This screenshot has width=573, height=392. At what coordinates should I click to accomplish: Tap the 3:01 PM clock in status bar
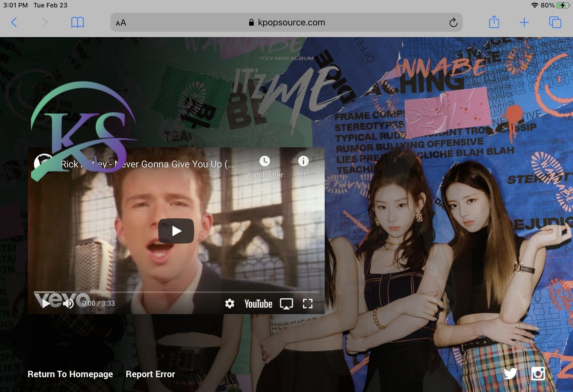click(15, 5)
